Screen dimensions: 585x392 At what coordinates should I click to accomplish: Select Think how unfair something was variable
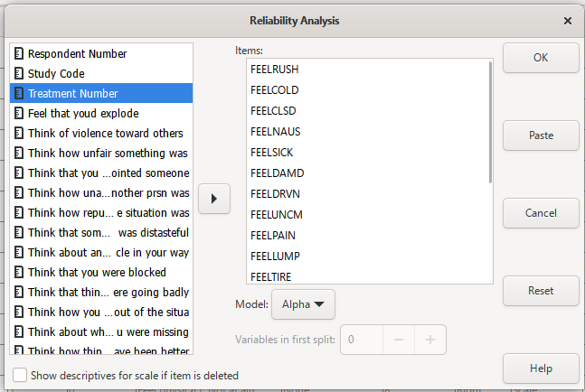pos(101,153)
